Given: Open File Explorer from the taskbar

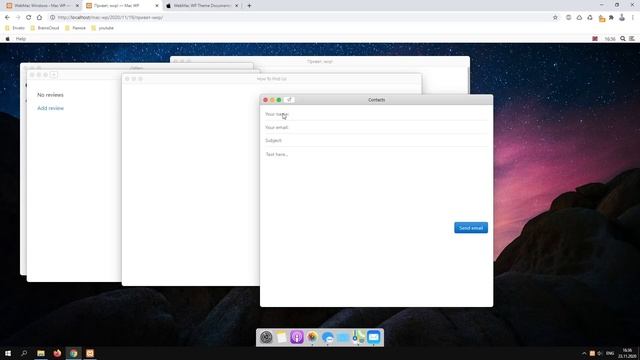Looking at the screenshot, I should click(41, 353).
